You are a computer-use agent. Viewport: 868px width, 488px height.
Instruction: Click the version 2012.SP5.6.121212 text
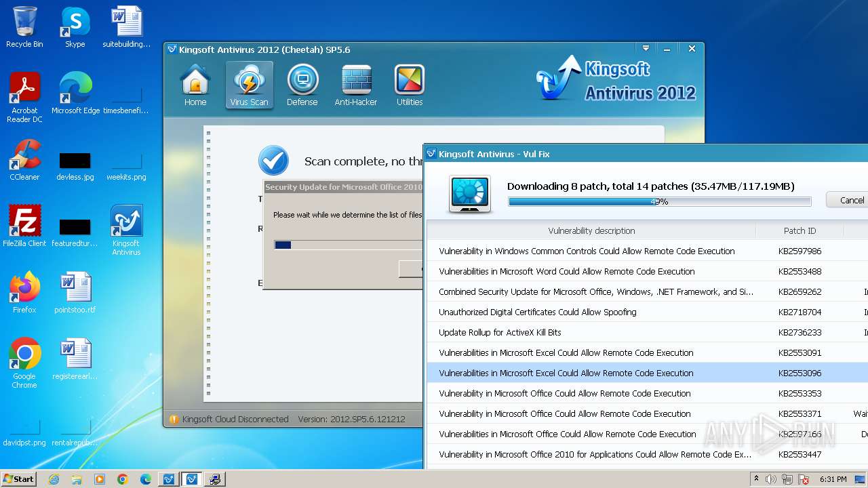click(351, 420)
